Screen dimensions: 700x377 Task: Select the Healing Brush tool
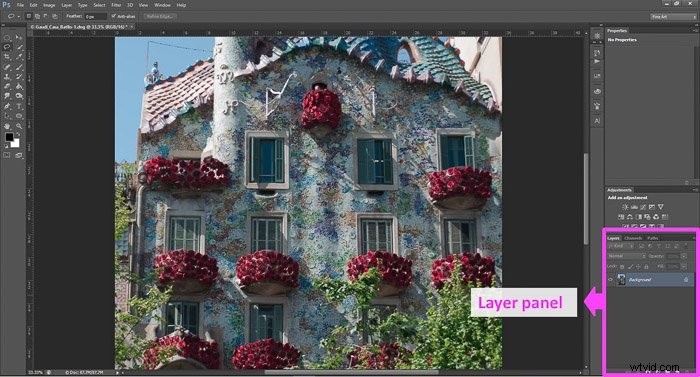coord(7,67)
